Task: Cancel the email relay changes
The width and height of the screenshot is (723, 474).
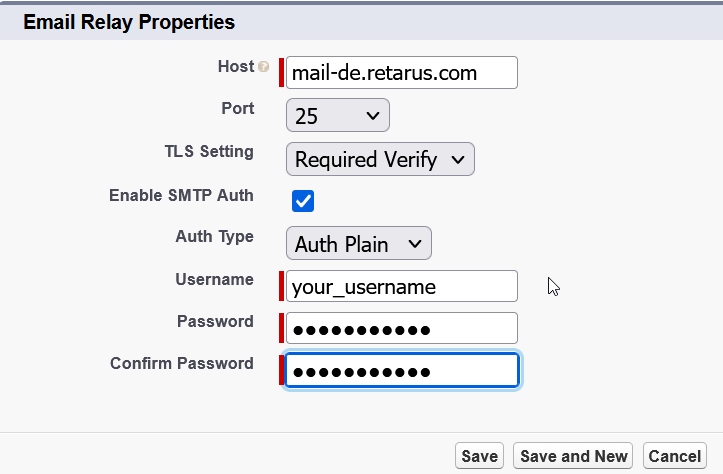Action: click(674, 456)
